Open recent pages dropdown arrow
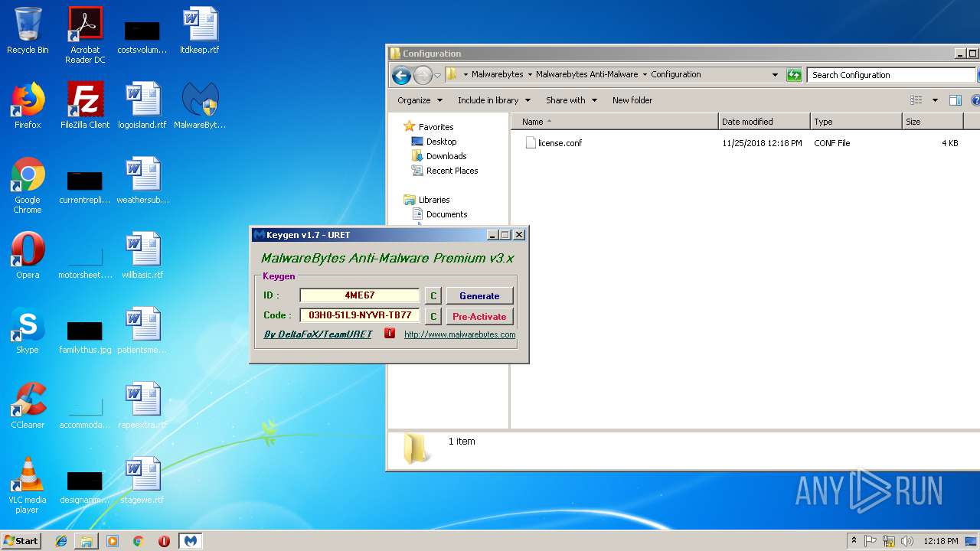Screen dimensions: 980x551 (437, 75)
